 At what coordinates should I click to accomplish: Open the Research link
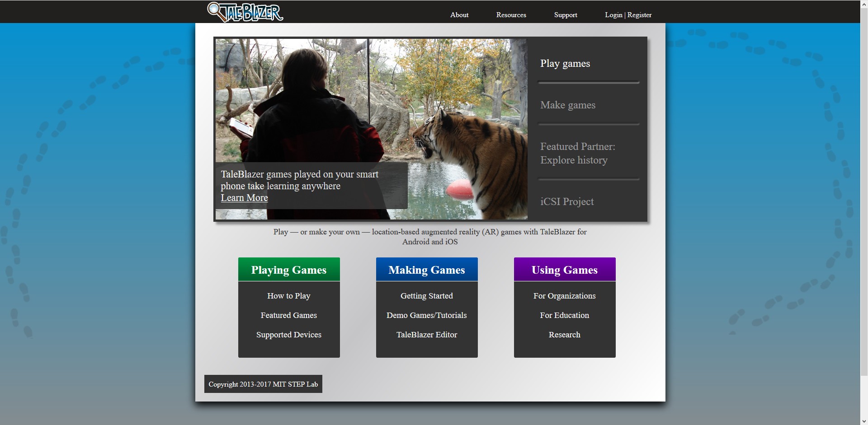click(x=565, y=335)
